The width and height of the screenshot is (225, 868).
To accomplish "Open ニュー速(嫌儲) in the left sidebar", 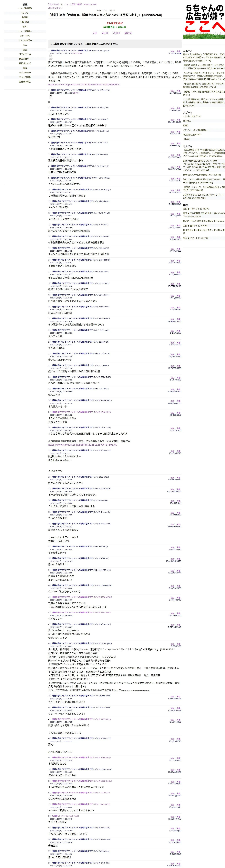I will coord(25,8).
